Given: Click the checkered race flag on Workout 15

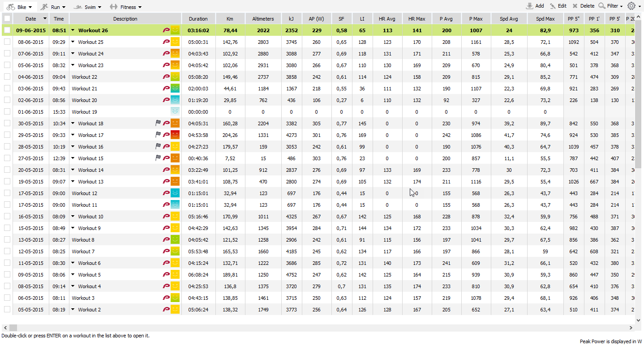Looking at the screenshot, I should pyautogui.click(x=158, y=158).
